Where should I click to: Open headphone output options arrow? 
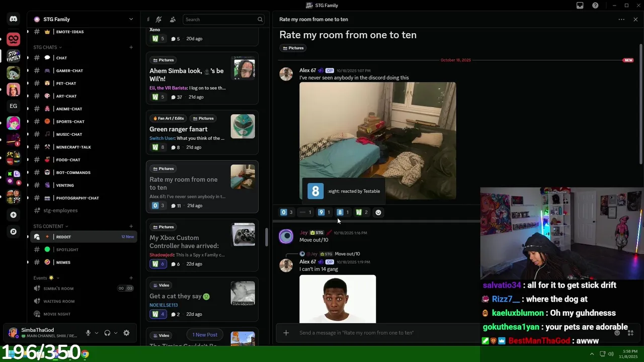[x=116, y=333]
